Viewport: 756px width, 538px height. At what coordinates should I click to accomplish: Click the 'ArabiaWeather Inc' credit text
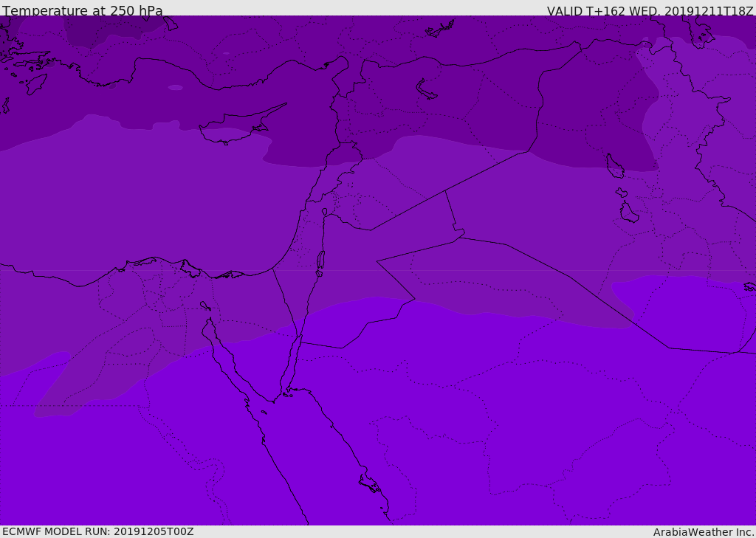704,532
